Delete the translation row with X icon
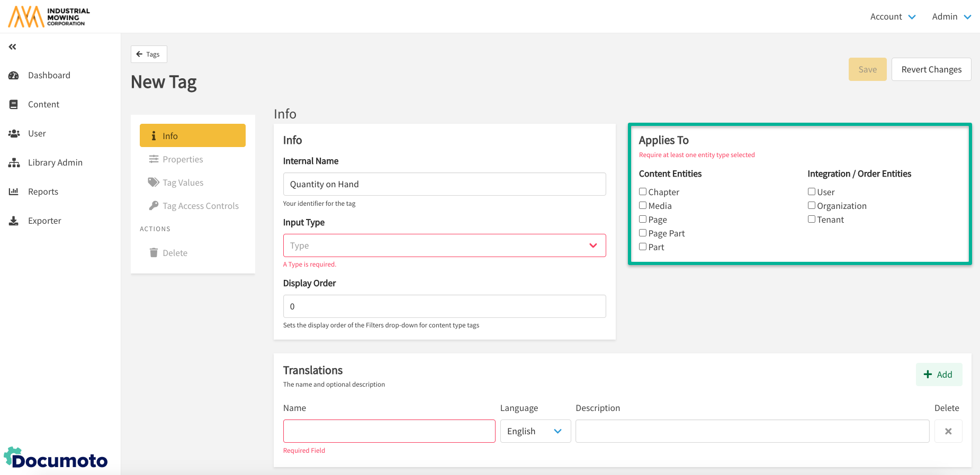This screenshot has height=475, width=980. 948,431
